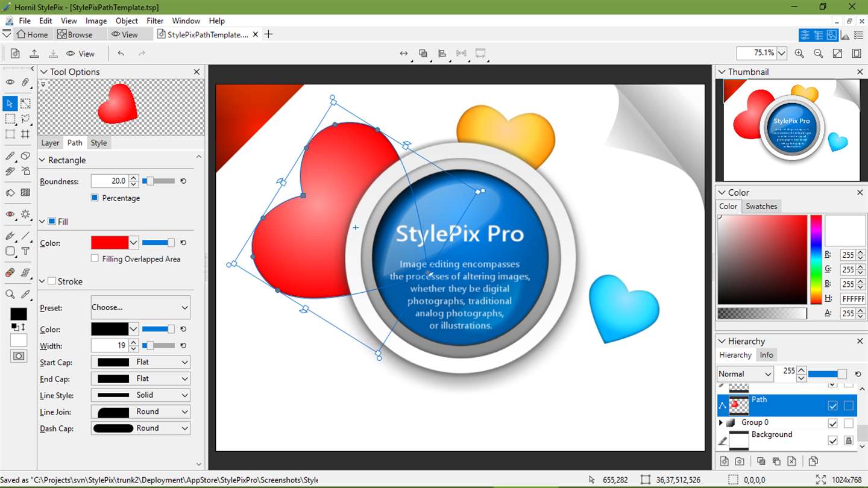
Task: Toggle quick mask mode icon
Action: 19,355
